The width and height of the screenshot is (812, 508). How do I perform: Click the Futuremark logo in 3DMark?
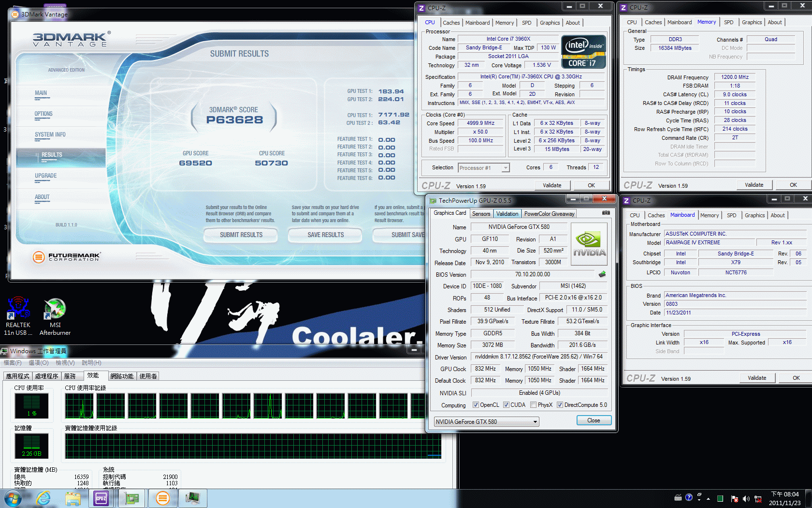pos(66,257)
